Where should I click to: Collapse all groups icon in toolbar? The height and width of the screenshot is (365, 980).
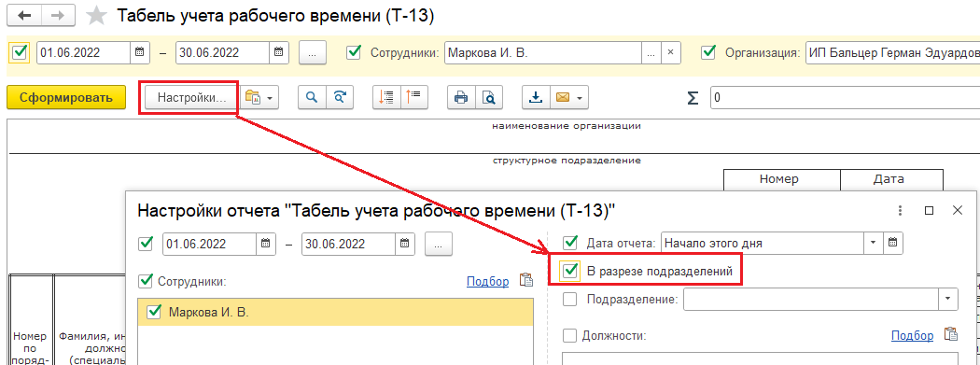(x=386, y=97)
